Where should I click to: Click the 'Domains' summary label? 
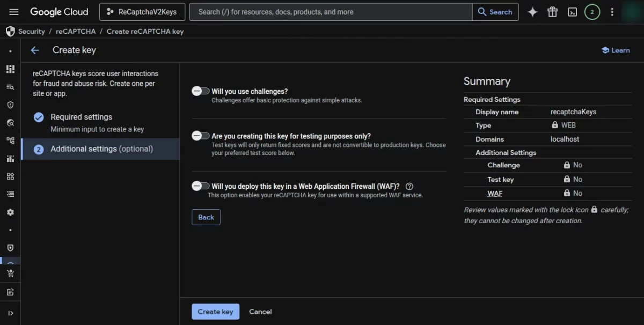489,139
